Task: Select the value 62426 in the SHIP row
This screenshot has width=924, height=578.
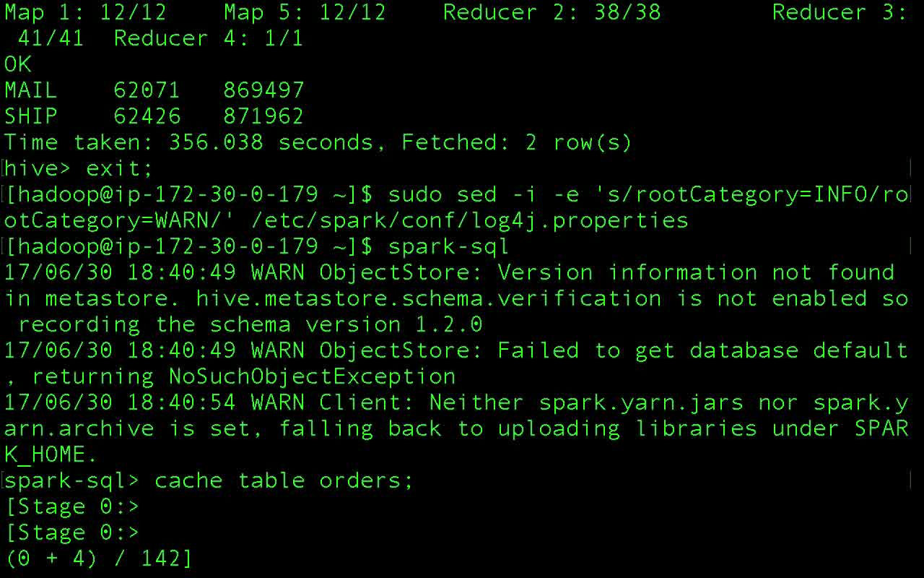Action: [147, 116]
